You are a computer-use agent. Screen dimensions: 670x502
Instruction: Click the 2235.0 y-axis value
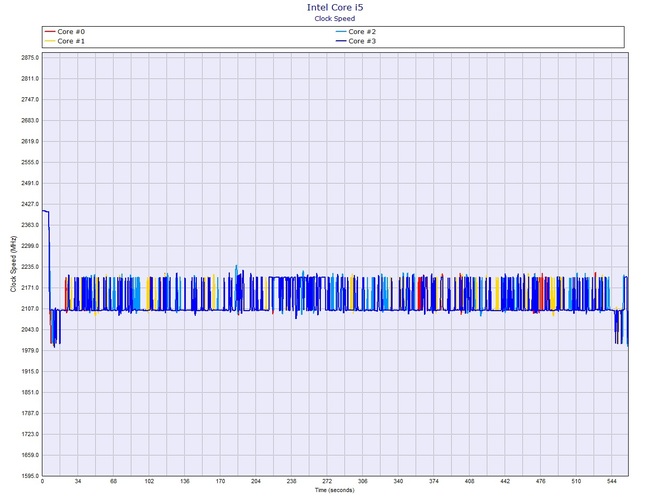30,267
